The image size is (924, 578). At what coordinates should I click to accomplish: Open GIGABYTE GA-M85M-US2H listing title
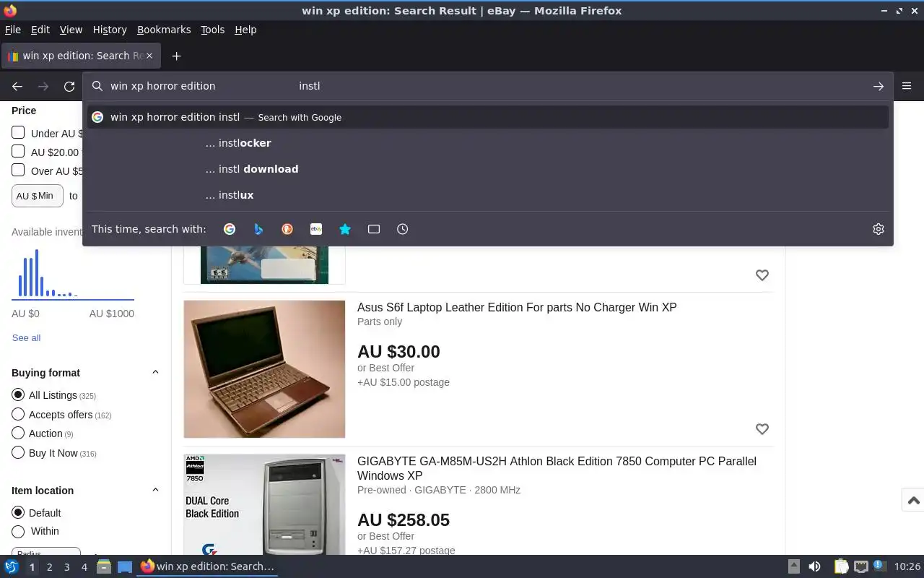(x=557, y=468)
